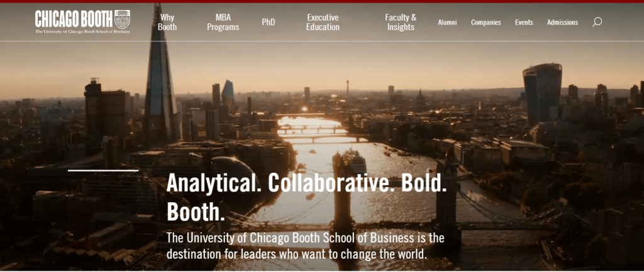Go to the Alumni link
The height and width of the screenshot is (272, 644).
447,23
